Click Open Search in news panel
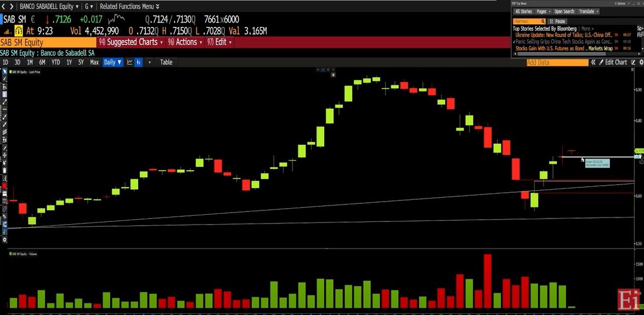The height and width of the screenshot is (315, 644). click(564, 12)
